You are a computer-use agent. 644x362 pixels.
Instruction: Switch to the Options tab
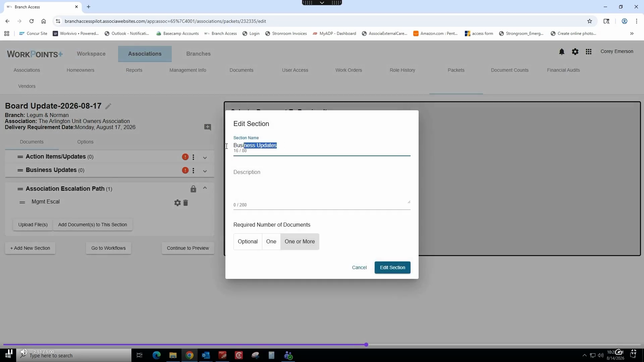[85, 142]
